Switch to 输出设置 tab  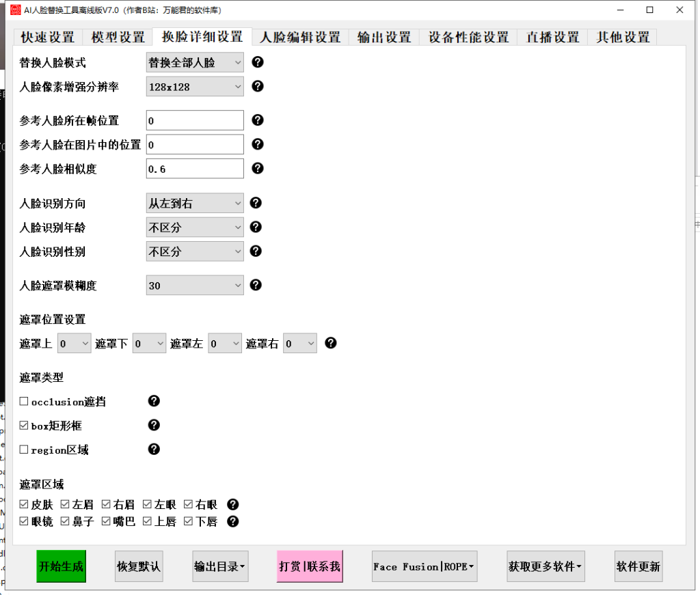(x=384, y=38)
